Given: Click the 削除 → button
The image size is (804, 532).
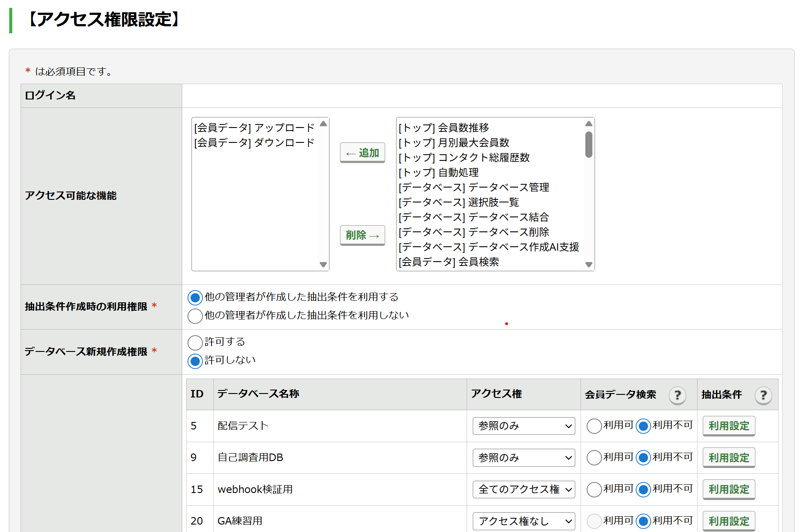Looking at the screenshot, I should pyautogui.click(x=362, y=235).
